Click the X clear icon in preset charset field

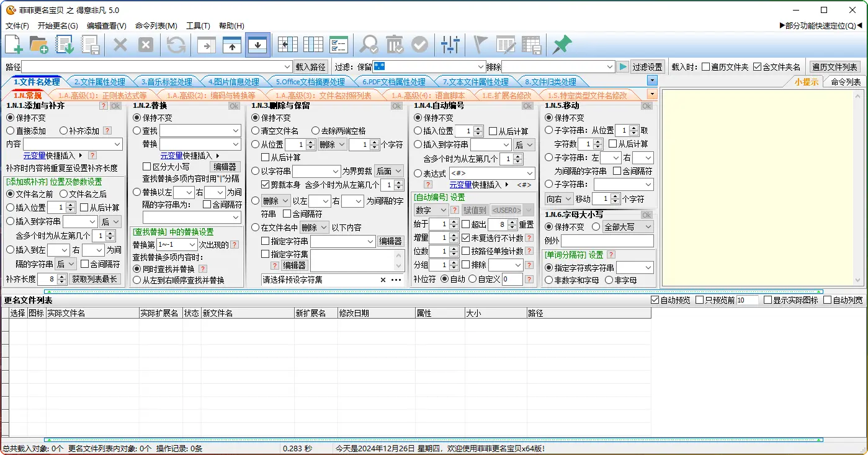[x=383, y=280]
